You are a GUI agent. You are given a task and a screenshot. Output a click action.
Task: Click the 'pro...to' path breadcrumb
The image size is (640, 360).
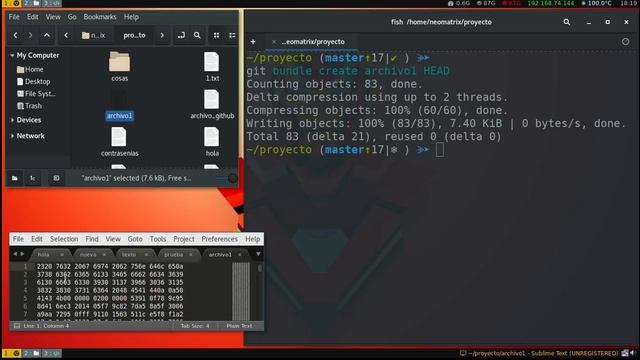(134, 35)
